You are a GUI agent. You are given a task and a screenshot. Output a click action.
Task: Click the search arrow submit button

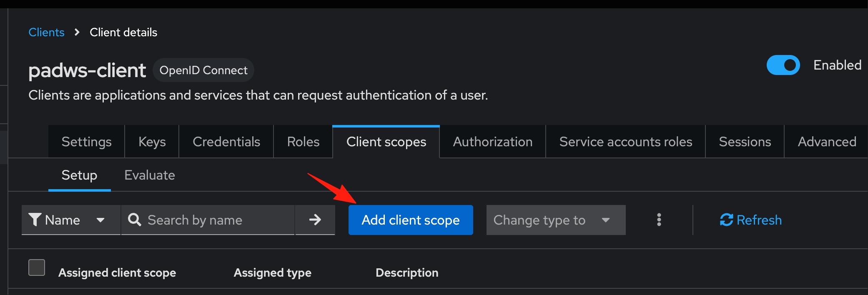coord(315,220)
